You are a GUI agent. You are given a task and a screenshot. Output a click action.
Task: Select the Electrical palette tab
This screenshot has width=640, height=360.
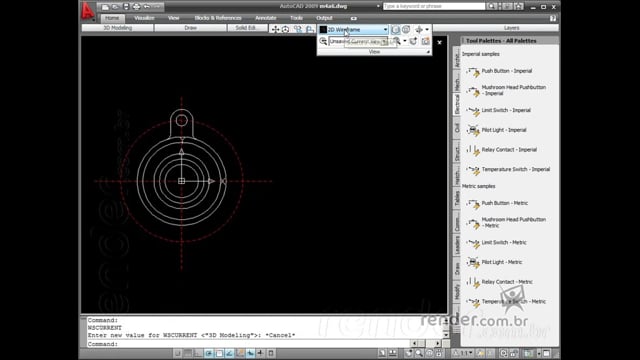[457, 104]
